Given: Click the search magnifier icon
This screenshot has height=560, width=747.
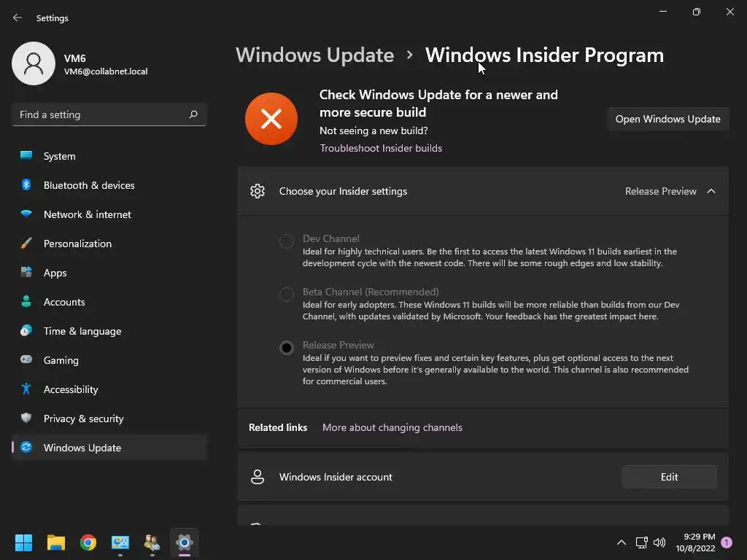Looking at the screenshot, I should [193, 114].
